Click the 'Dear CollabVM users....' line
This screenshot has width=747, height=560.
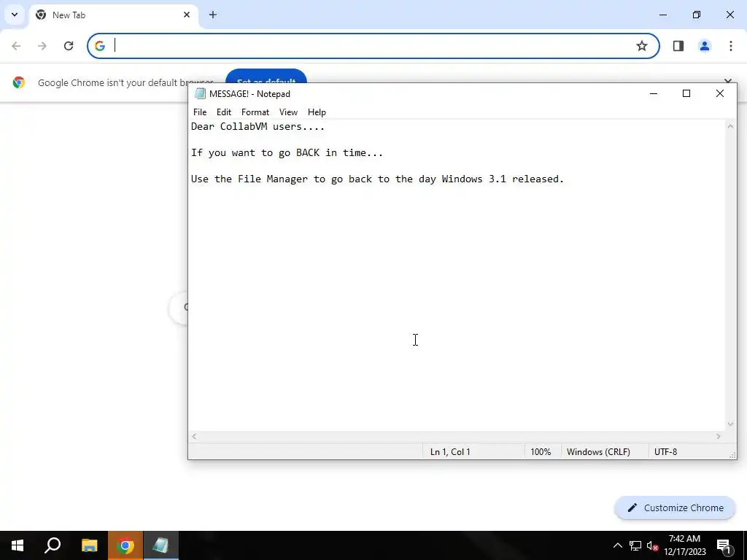pyautogui.click(x=258, y=127)
